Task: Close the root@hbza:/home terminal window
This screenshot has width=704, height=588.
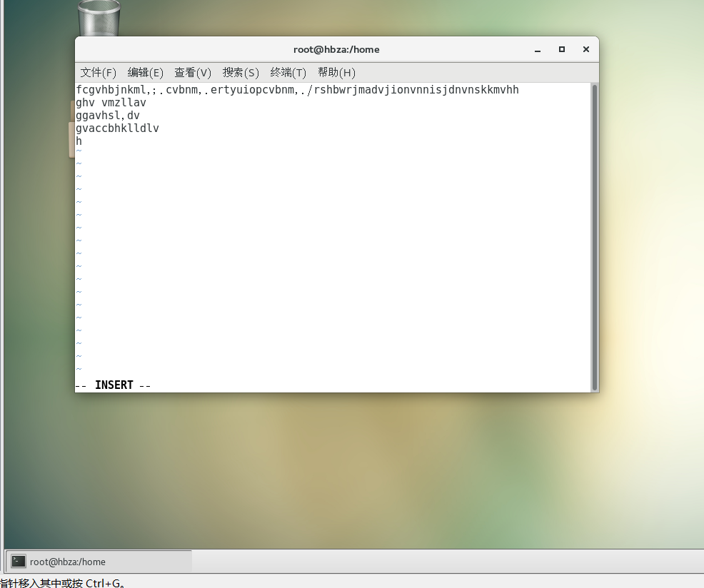Action: coord(586,49)
